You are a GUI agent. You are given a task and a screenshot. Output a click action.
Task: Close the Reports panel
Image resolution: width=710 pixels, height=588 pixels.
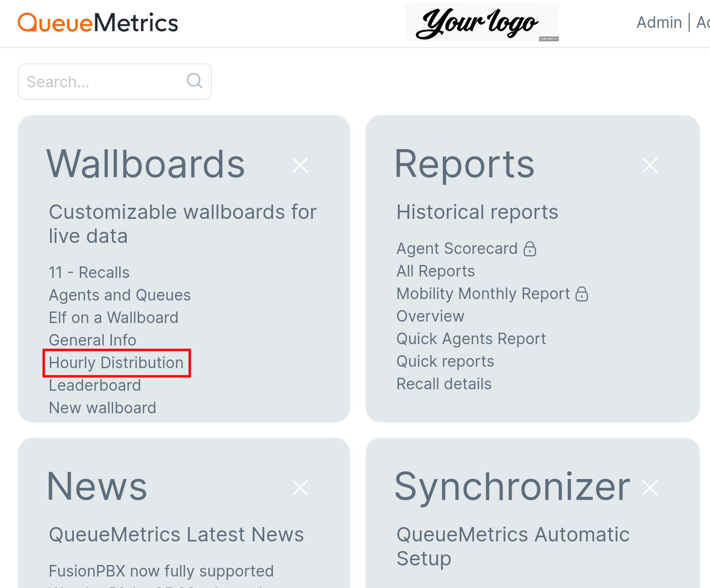(650, 165)
